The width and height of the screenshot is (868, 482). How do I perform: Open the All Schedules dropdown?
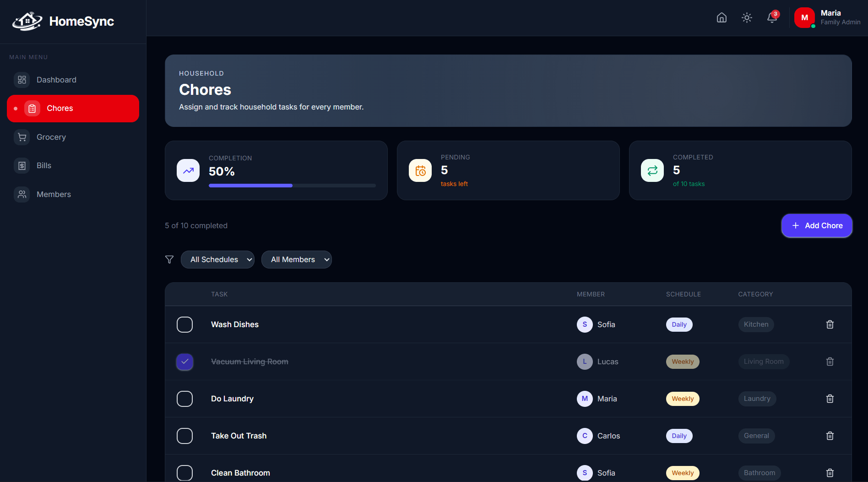click(217, 259)
